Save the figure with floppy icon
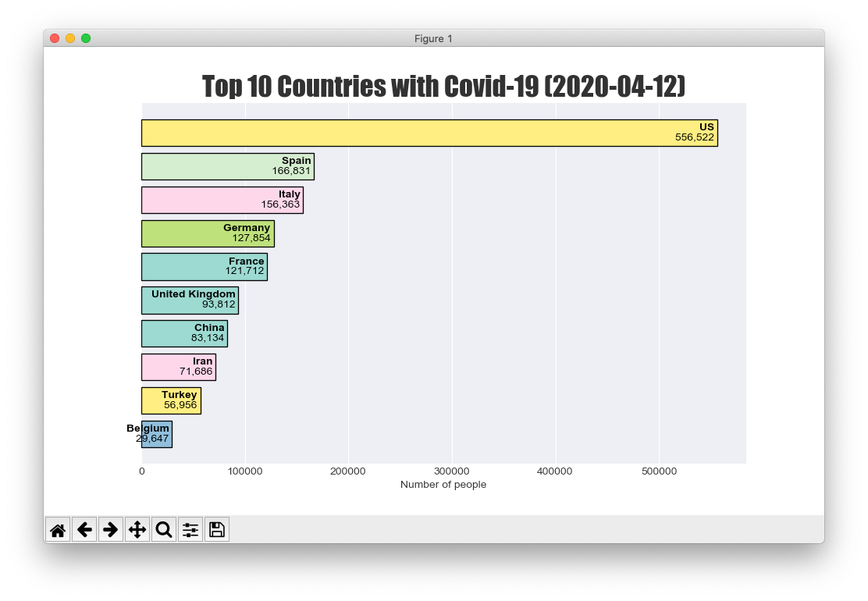The height and width of the screenshot is (601, 868). click(217, 530)
